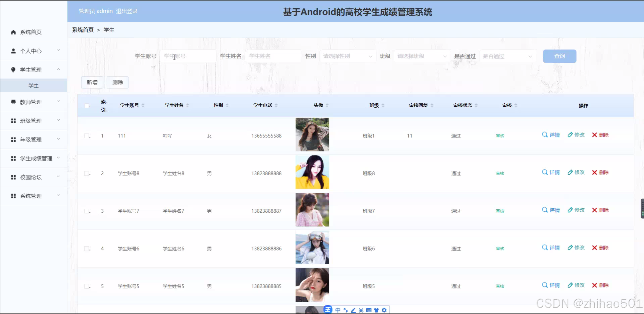Image resolution: width=644 pixels, height=314 pixels.
Task: Click the avatar thumbnail of 学生账号8
Action: (312, 172)
